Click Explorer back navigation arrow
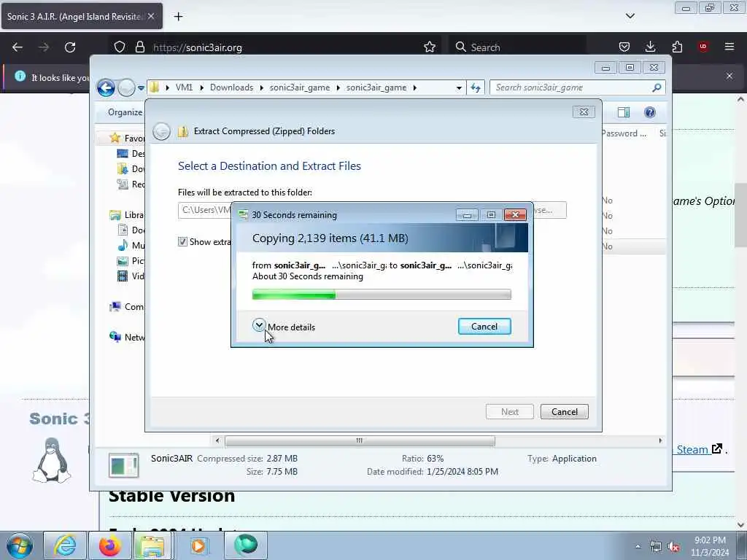747x560 pixels. point(107,87)
